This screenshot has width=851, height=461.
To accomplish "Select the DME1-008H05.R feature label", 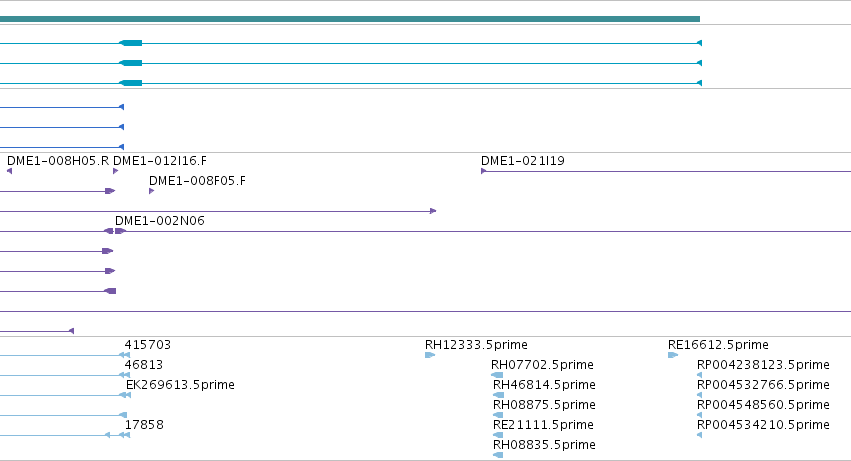I will pos(58,161).
